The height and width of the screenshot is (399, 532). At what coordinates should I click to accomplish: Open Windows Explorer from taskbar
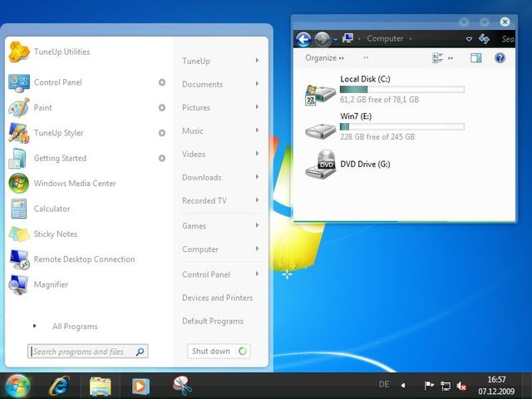tap(100, 386)
